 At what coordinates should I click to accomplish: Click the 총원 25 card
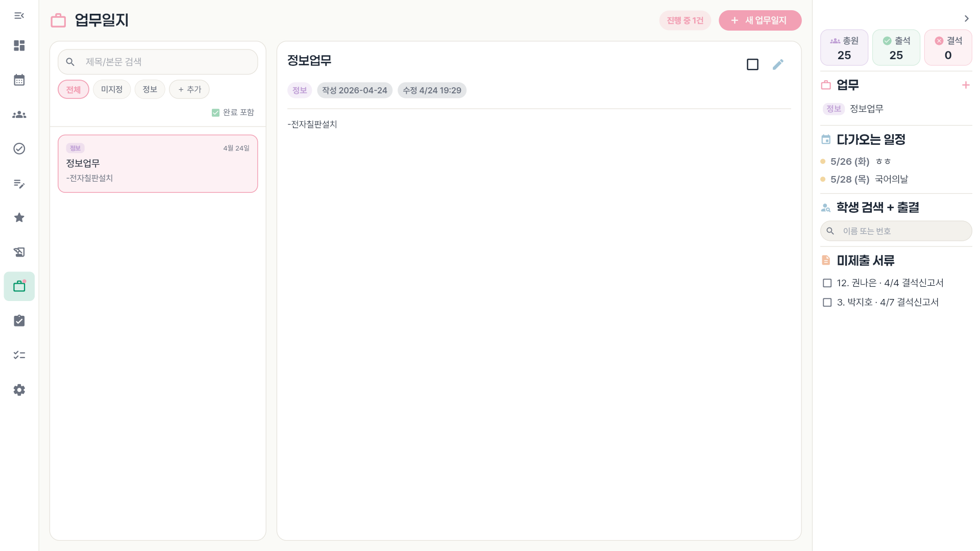(x=844, y=47)
